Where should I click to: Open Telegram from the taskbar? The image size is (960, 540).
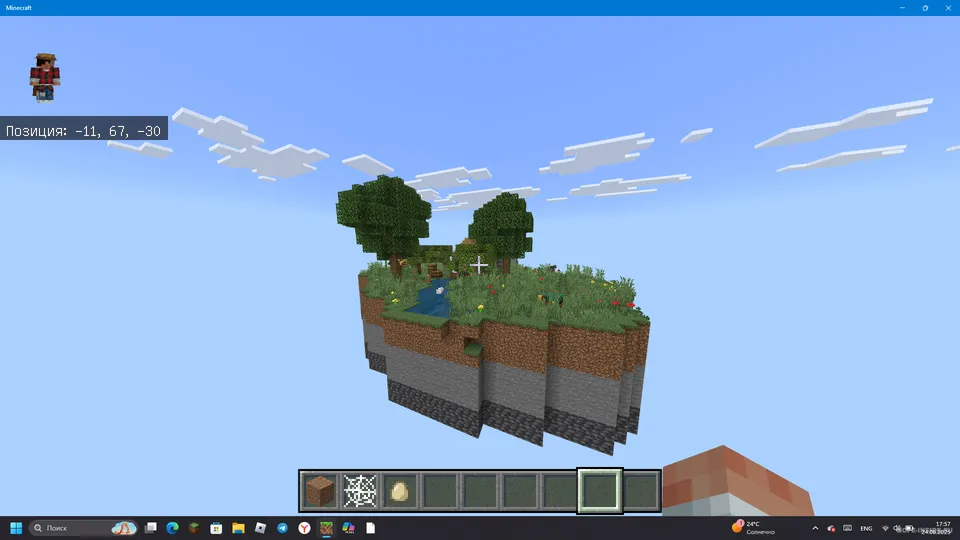tap(282, 528)
